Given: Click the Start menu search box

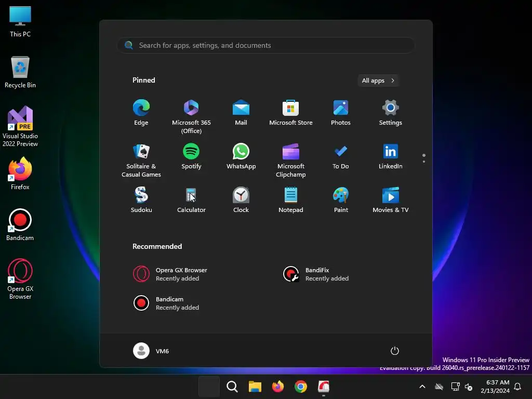Looking at the screenshot, I should pyautogui.click(x=266, y=45).
